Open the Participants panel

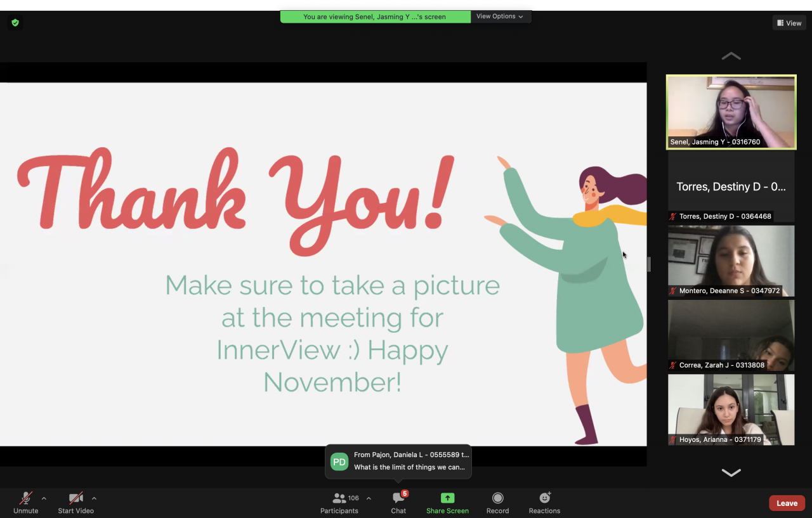[x=339, y=503]
